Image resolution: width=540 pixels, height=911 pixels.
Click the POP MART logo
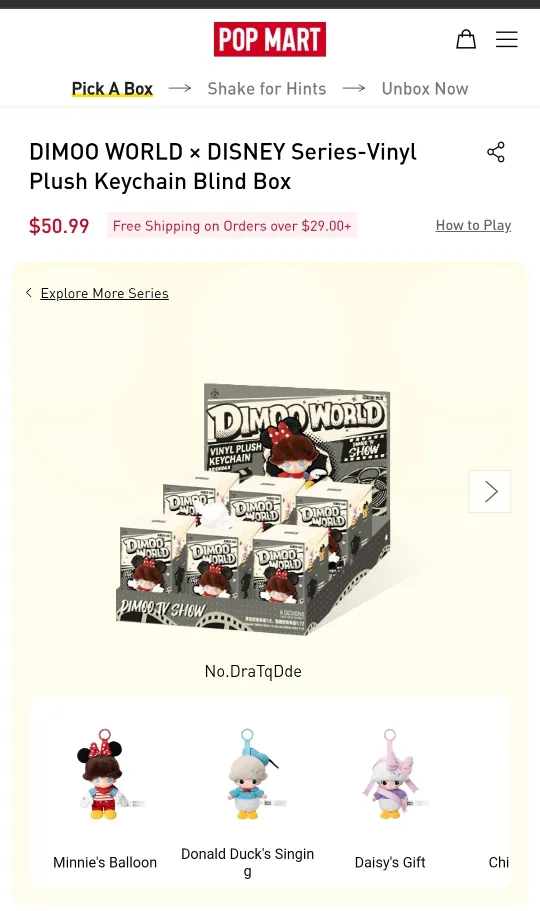(270, 39)
